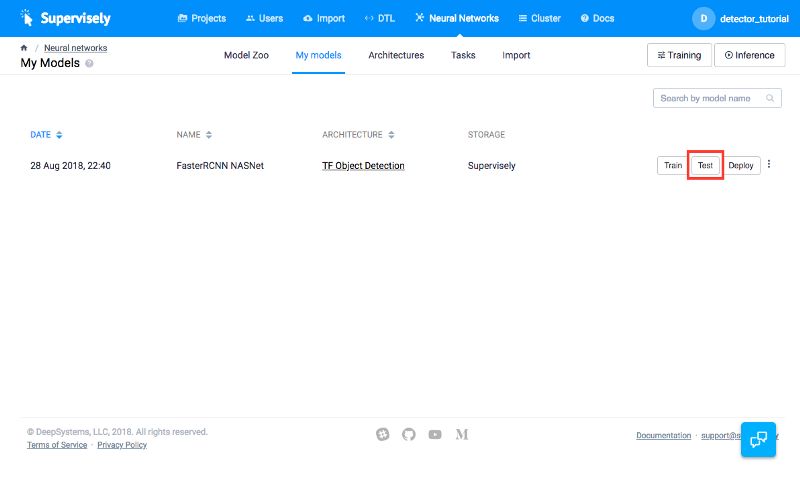Click the Supervisely storage cell
This screenshot has height=481, width=800.
click(492, 166)
